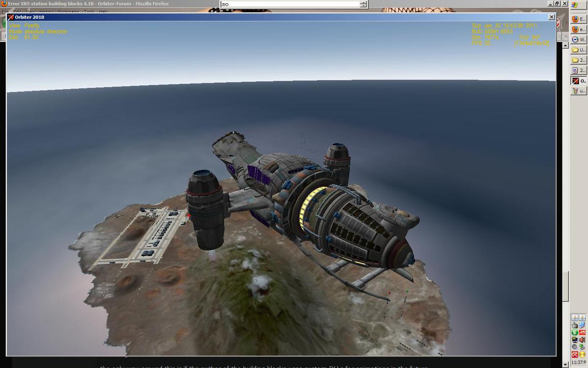Screen dimensions: 588x368
Task: Restore down the Firefox window
Action: (557, 3)
